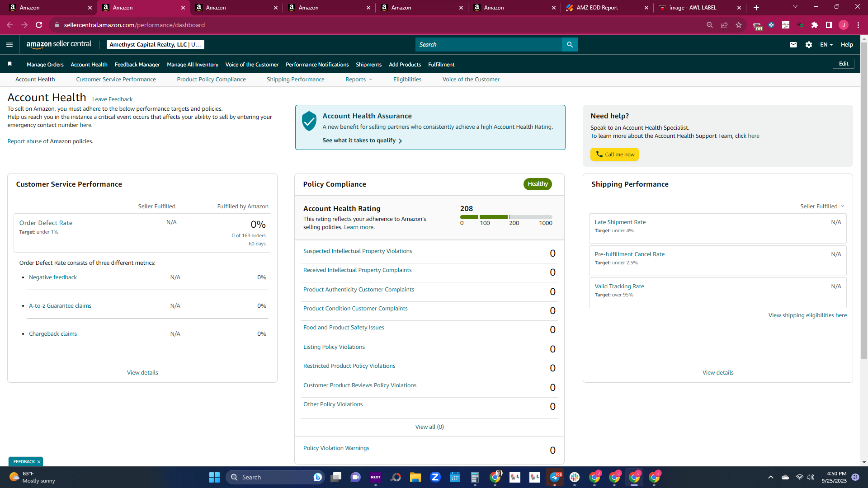Open a new browser tab
This screenshot has height=488, width=868.
[756, 8]
